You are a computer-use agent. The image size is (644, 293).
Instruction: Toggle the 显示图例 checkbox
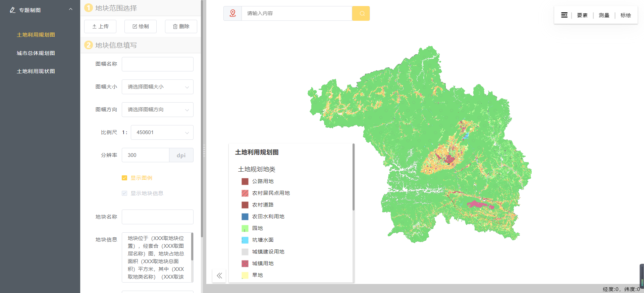pyautogui.click(x=124, y=178)
